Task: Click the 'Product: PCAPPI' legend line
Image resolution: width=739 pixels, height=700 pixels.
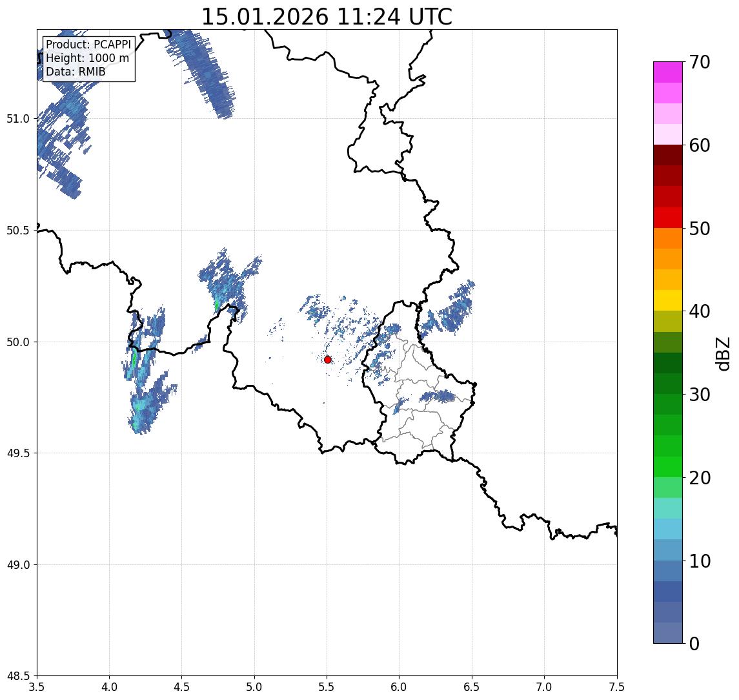Action: coord(88,45)
